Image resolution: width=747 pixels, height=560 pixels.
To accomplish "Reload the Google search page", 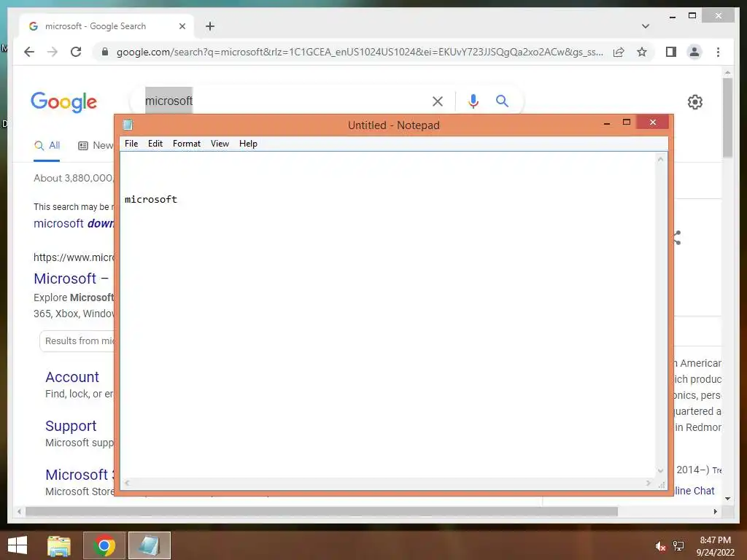I will [x=76, y=52].
